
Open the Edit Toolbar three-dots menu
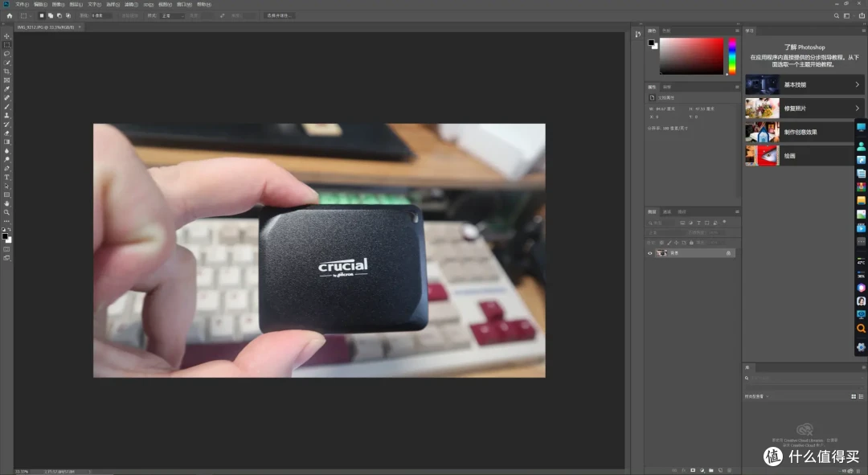pyautogui.click(x=6, y=222)
